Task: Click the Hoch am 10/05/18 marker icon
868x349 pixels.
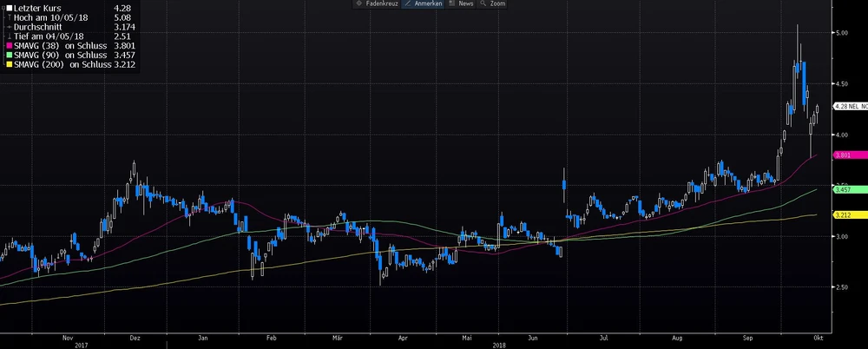Action: point(9,18)
